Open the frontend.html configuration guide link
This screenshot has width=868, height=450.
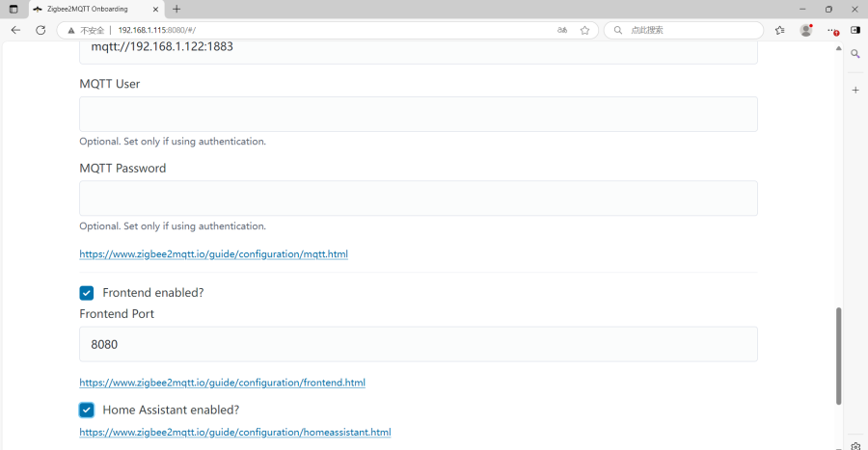(x=222, y=382)
